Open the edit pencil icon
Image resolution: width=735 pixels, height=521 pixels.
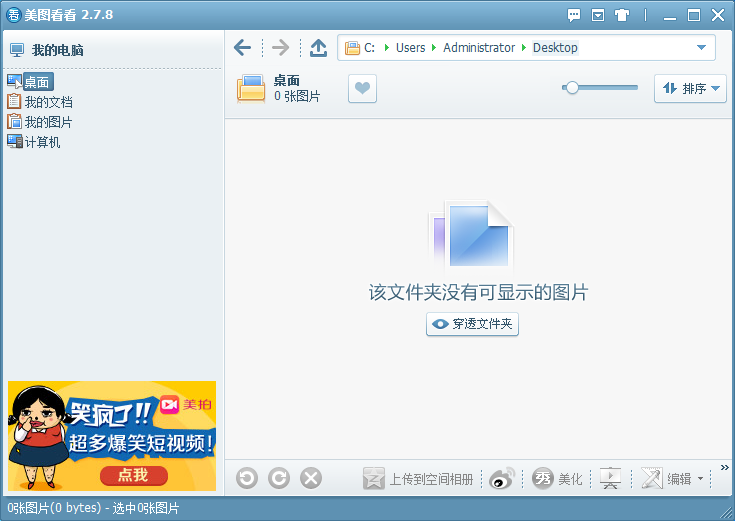tap(652, 478)
